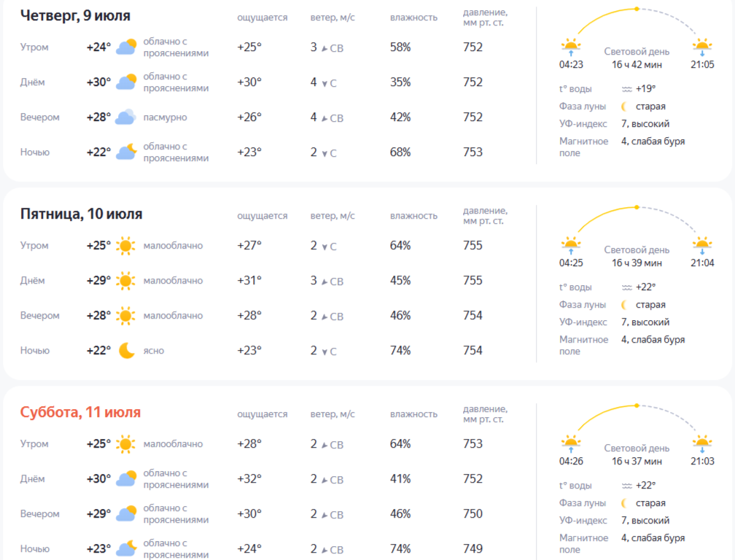The width and height of the screenshot is (735, 560).
Task: Click the sun icon for Friday morning
Action: [x=125, y=246]
